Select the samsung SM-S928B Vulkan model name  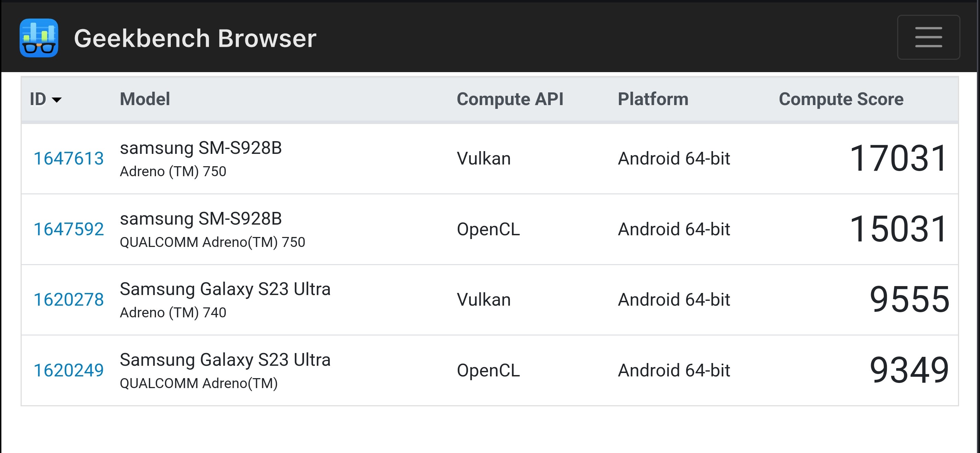(200, 148)
